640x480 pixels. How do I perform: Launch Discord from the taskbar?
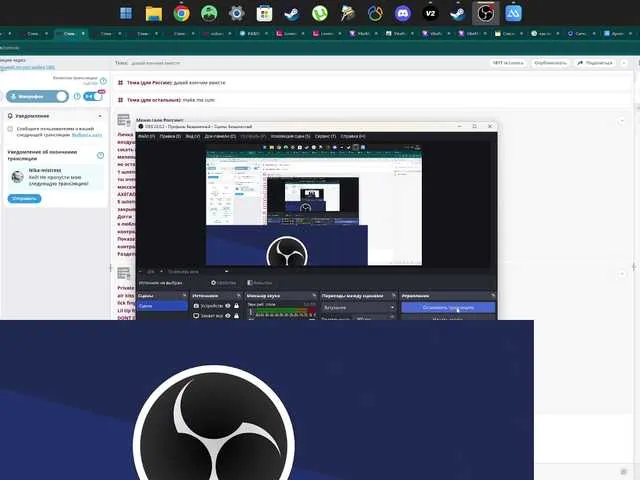[x=402, y=14]
